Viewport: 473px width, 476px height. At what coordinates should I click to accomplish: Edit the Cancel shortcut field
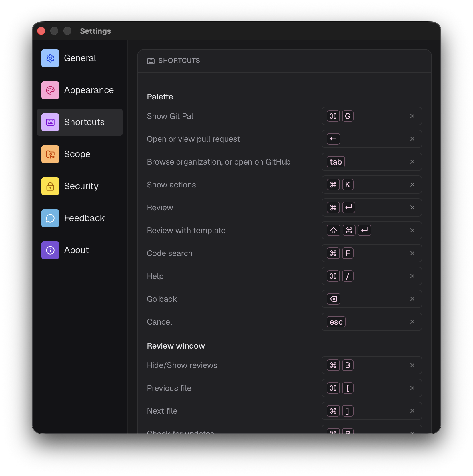pyautogui.click(x=372, y=322)
